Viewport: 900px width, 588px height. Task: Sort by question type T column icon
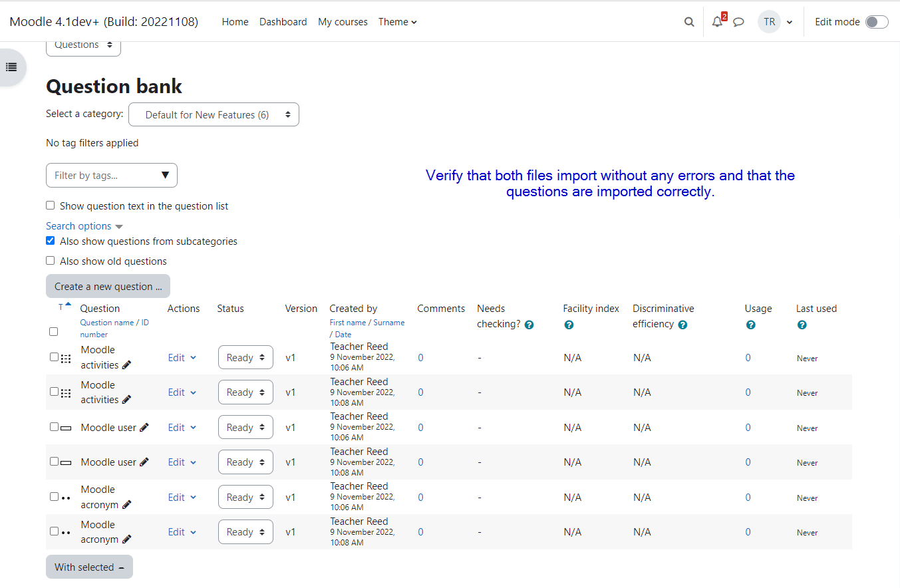[x=64, y=307]
